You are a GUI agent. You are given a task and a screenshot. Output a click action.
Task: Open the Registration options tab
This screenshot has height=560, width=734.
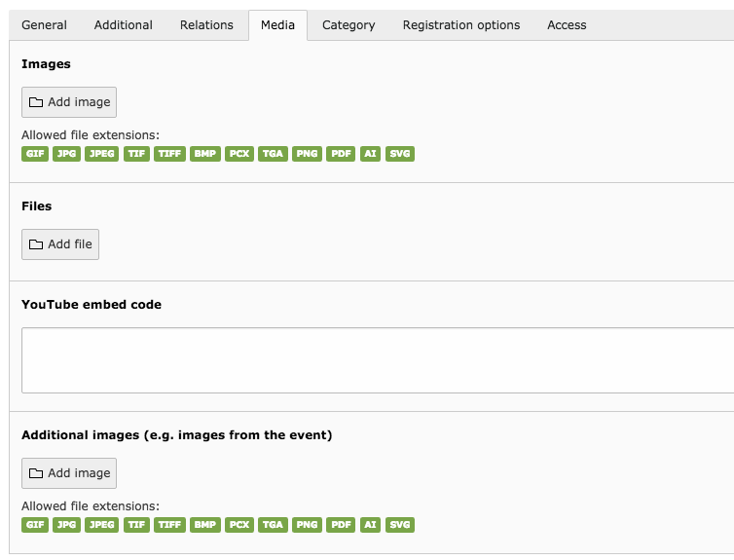(461, 25)
